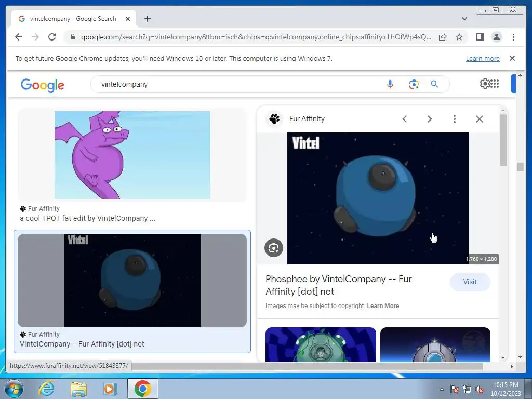The height and width of the screenshot is (399, 532).
Task: Click the Visit button
Action: click(470, 282)
